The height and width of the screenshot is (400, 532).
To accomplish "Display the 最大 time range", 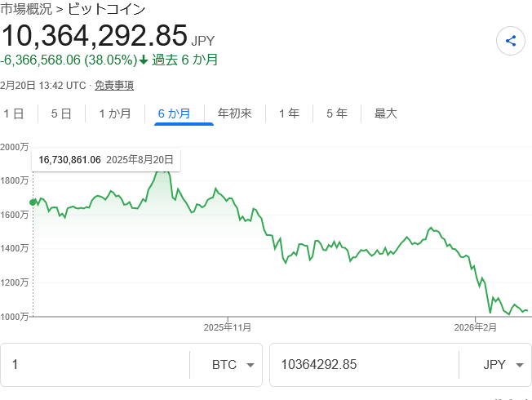I will coord(385,113).
